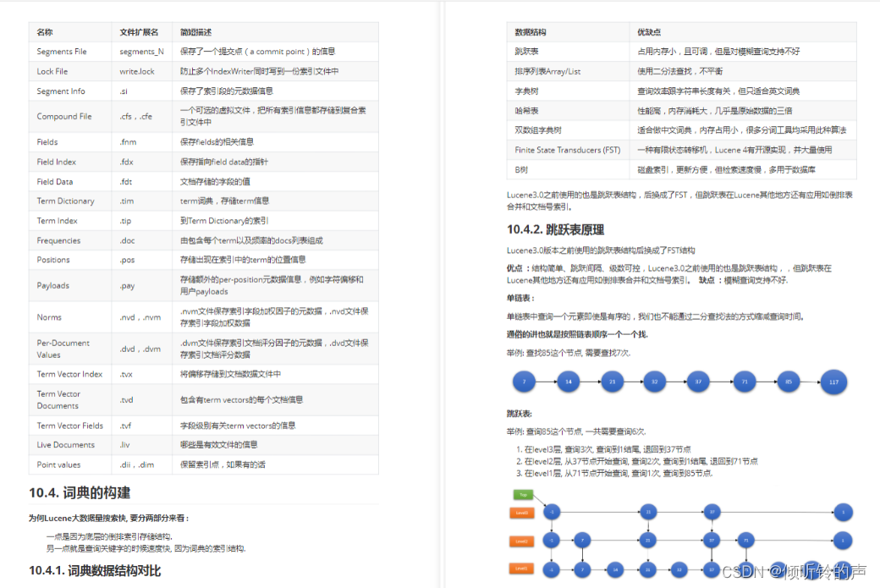Select the 'Term Vector Fields' cell

point(70,426)
